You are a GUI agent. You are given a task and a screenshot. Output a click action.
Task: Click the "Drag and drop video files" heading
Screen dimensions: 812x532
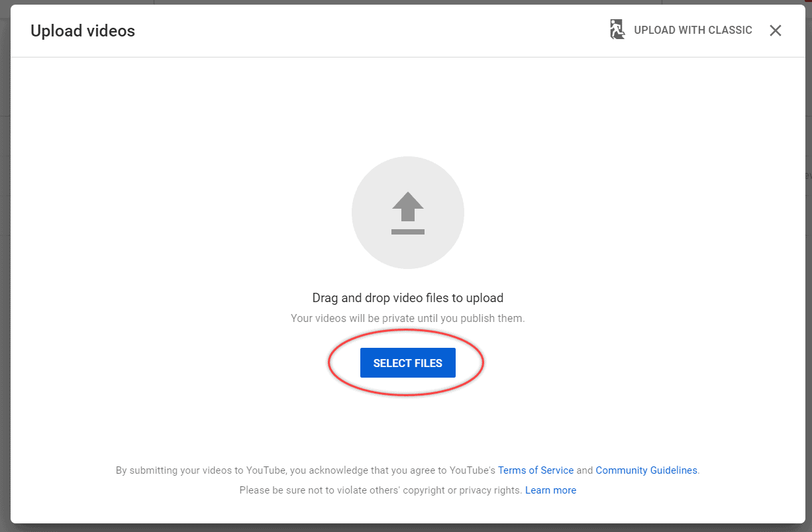coord(407,298)
